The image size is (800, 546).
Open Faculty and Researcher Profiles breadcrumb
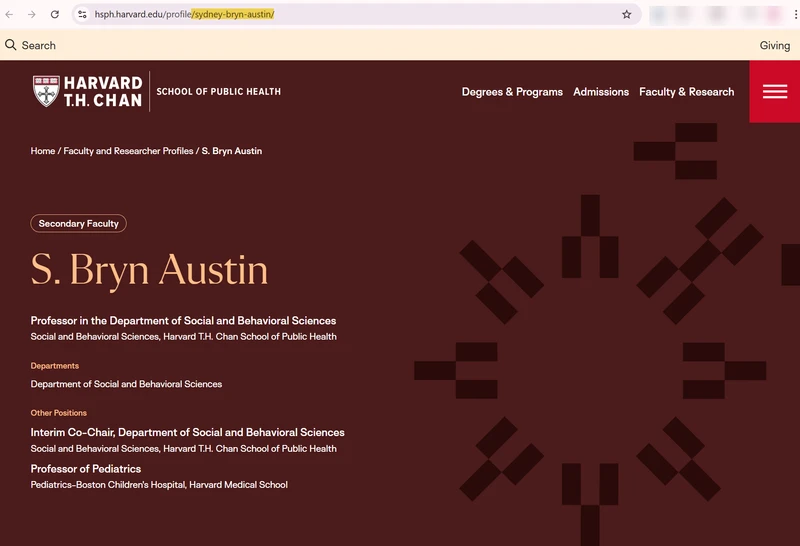129,151
